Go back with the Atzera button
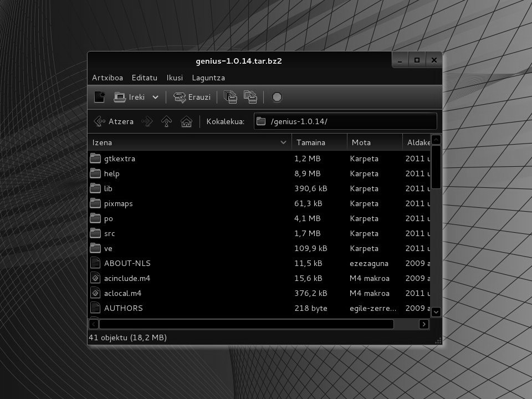 (114, 121)
